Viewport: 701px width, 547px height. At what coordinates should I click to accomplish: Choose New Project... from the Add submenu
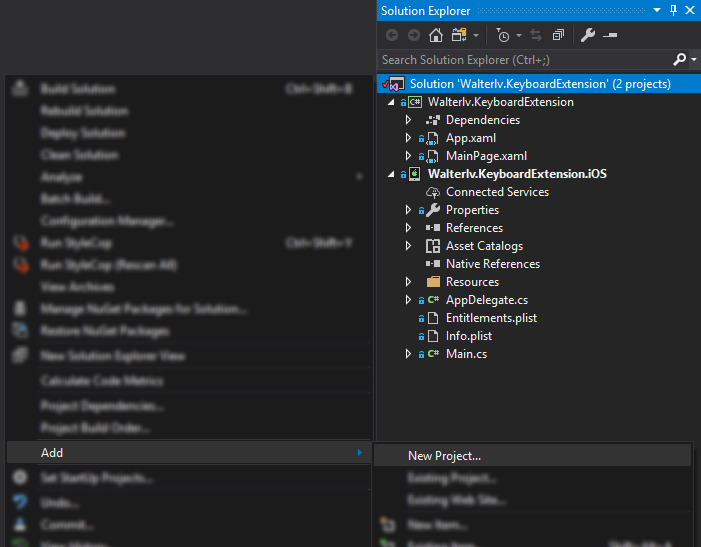[x=532, y=455]
